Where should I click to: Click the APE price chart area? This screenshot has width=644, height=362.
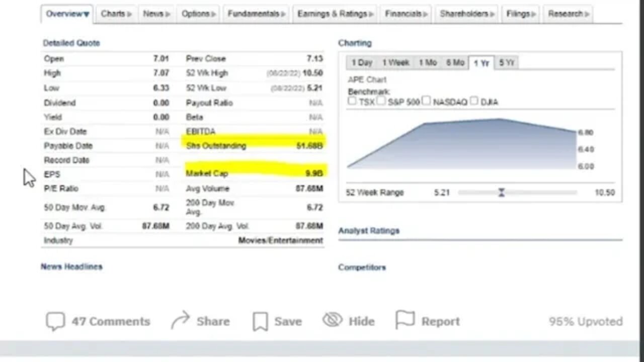pos(462,144)
